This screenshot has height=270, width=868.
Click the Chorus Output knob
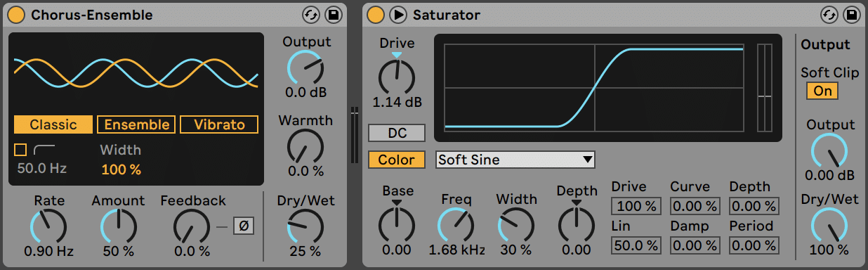[305, 68]
